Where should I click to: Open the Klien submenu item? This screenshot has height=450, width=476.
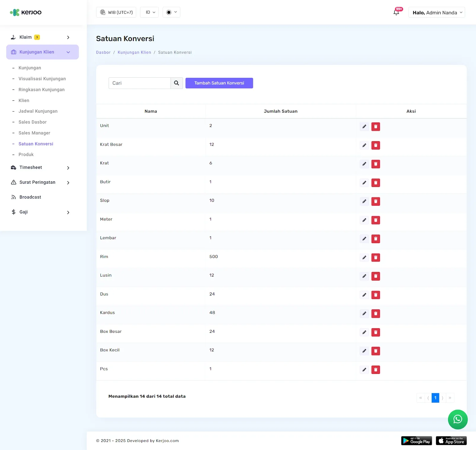tap(24, 100)
